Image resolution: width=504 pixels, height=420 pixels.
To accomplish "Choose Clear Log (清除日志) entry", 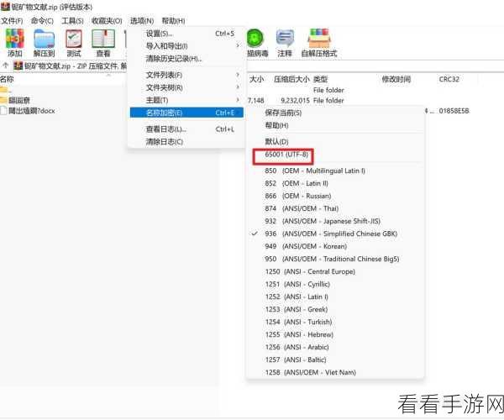I will pos(186,142).
